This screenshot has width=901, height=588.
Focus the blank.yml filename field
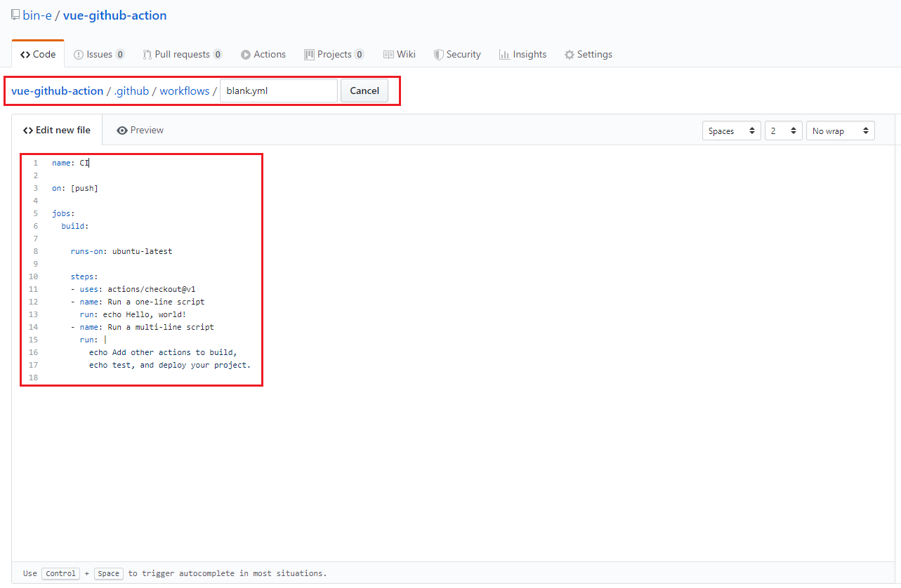click(279, 91)
